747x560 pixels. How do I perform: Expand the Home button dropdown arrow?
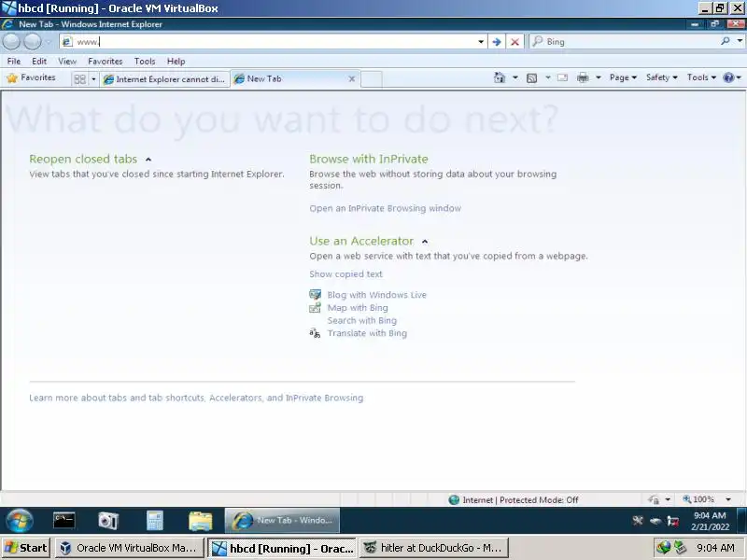[515, 77]
